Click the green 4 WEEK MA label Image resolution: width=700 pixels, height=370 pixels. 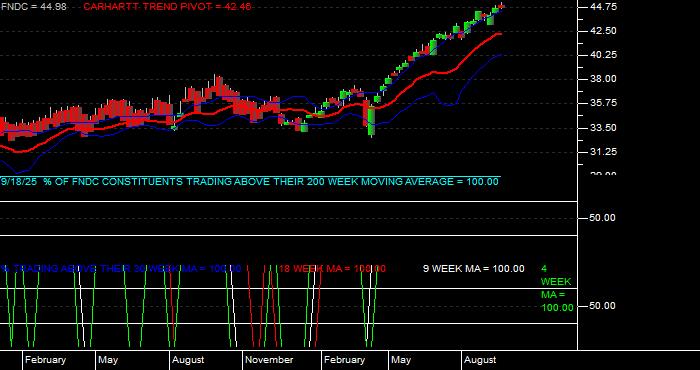pyautogui.click(x=557, y=288)
